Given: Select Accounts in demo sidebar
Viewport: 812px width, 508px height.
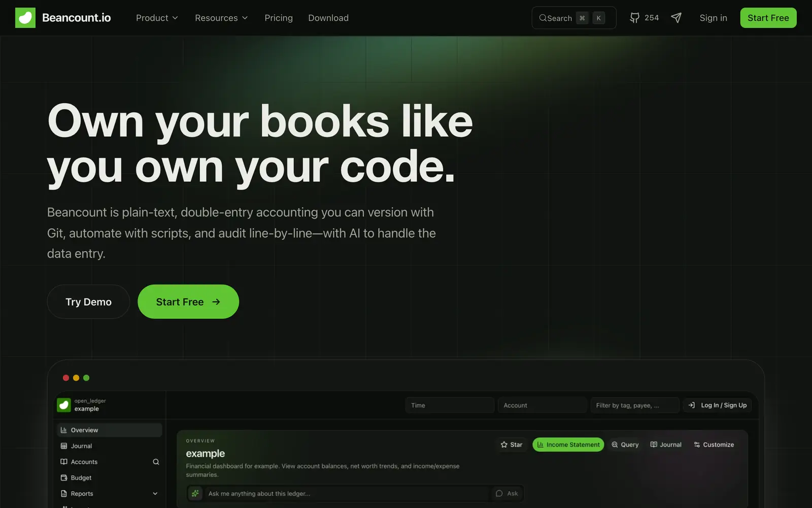Looking at the screenshot, I should click(x=109, y=462).
